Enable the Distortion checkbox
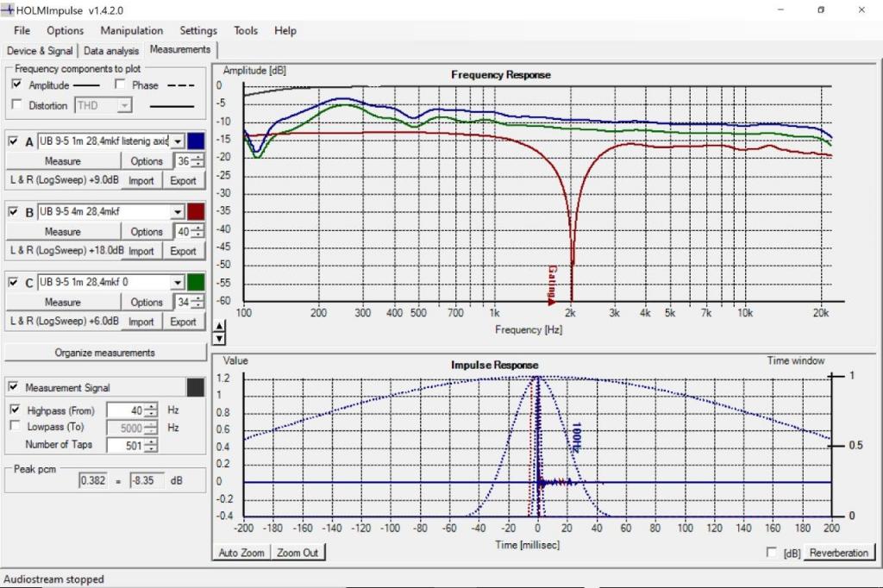The image size is (883, 588). point(17,105)
